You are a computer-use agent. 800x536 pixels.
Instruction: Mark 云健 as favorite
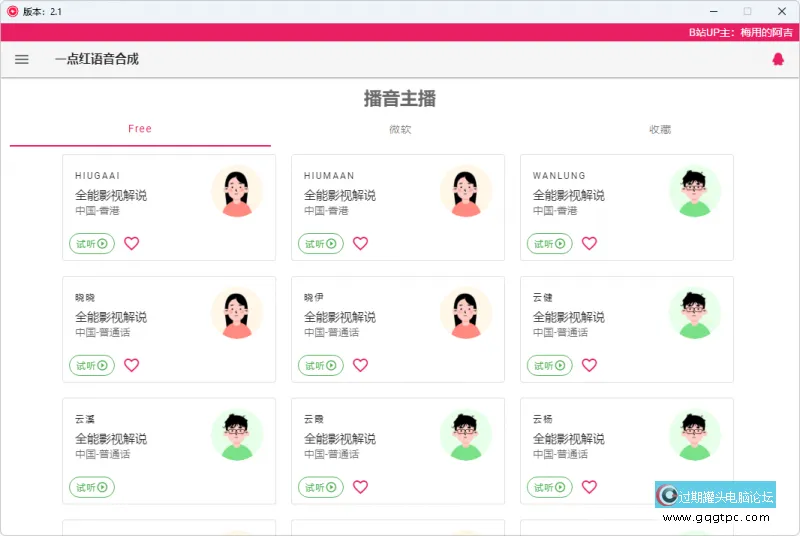click(x=590, y=365)
